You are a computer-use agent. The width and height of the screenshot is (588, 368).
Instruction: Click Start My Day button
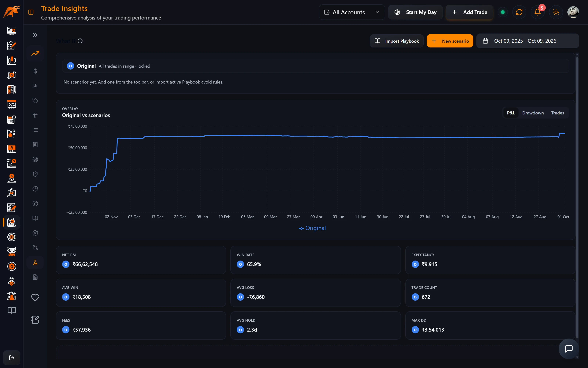415,12
